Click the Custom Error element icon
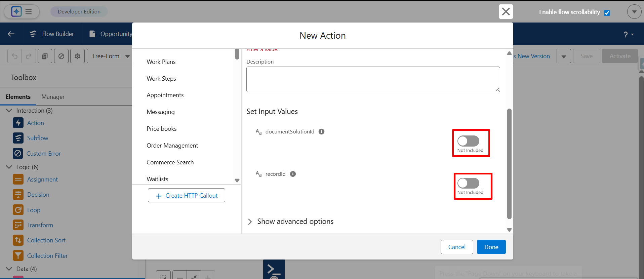 point(18,153)
